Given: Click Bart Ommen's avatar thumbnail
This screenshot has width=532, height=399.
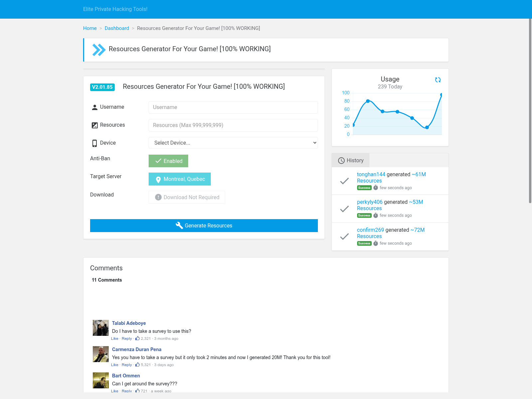Looking at the screenshot, I should click(x=101, y=380).
